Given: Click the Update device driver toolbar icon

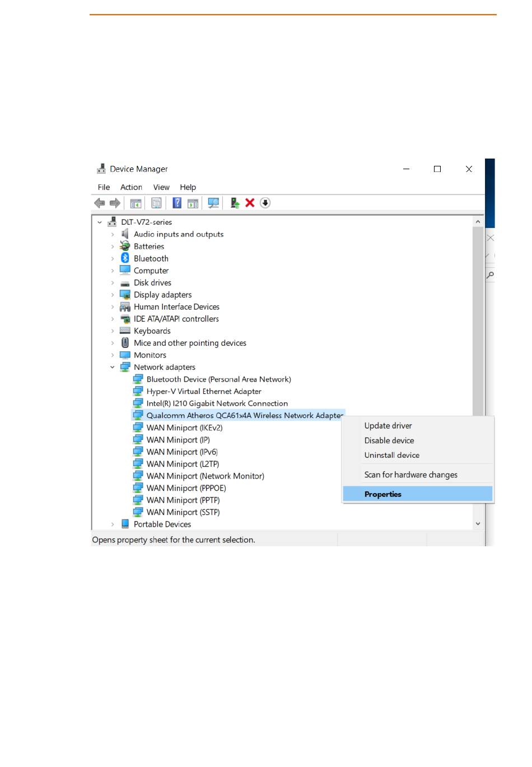Looking at the screenshot, I should tap(235, 203).
